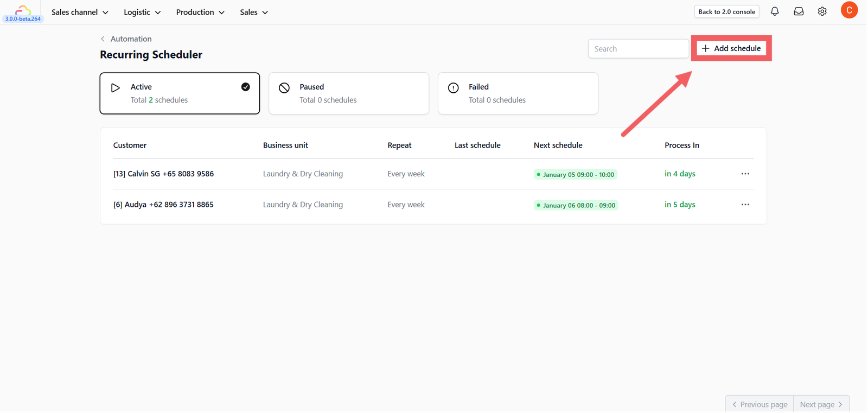Click the back chevron beside Automation
Screen dimensions: 868x413
click(103, 39)
